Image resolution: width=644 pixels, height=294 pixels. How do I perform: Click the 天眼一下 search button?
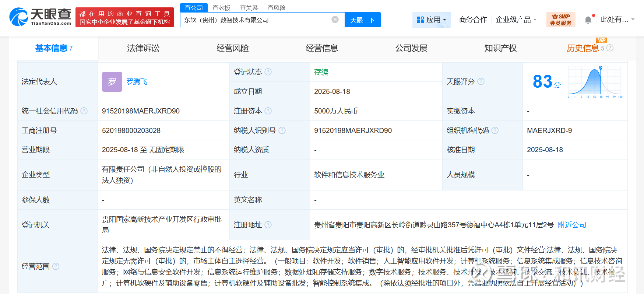[363, 20]
